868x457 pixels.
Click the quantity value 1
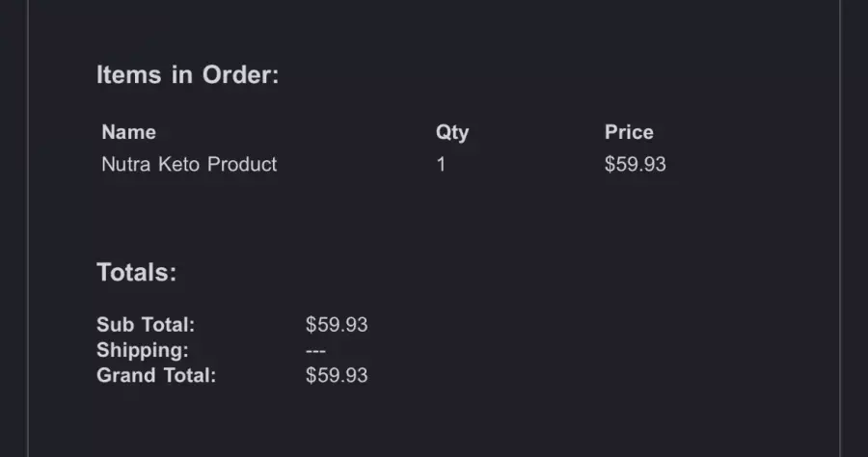pyautogui.click(x=441, y=164)
